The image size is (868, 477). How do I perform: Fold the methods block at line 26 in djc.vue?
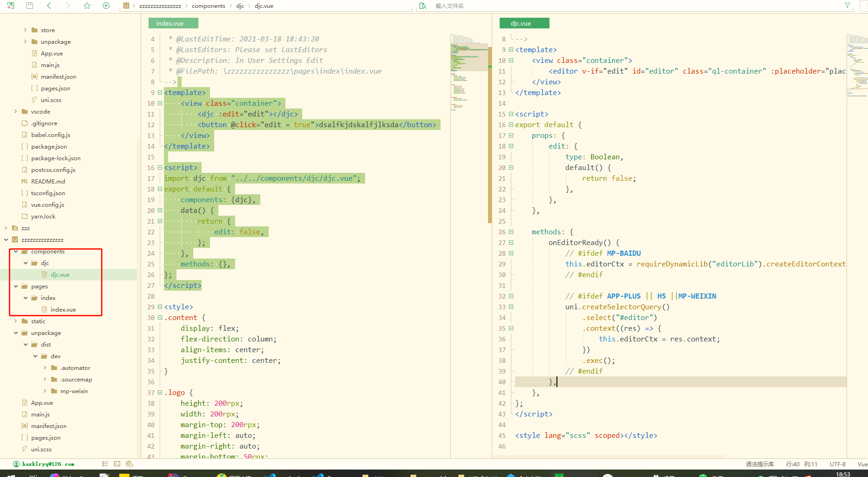pyautogui.click(x=511, y=232)
